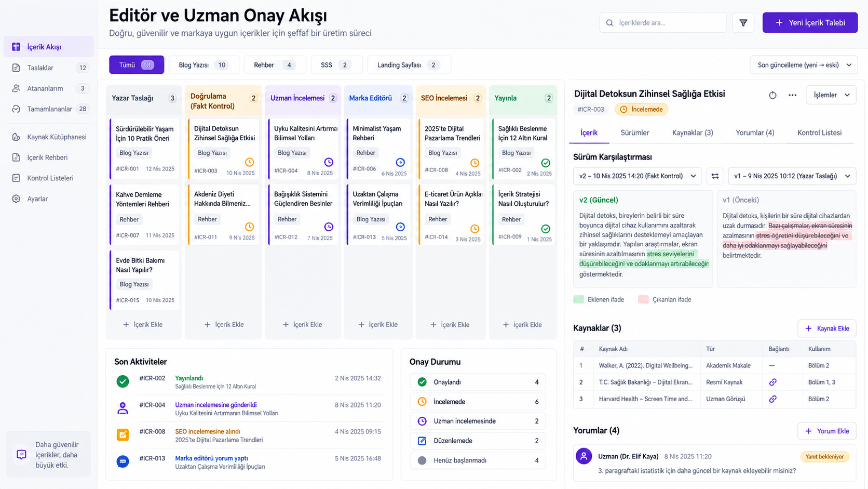Viewport: 868px width, 489px height.
Task: Click the clock status icon on ICR-003 card
Action: coord(250,162)
